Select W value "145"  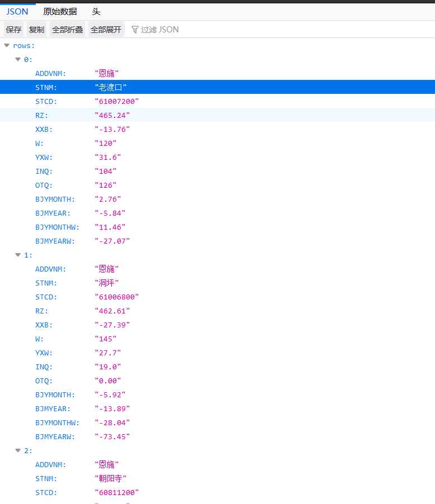[106, 339]
